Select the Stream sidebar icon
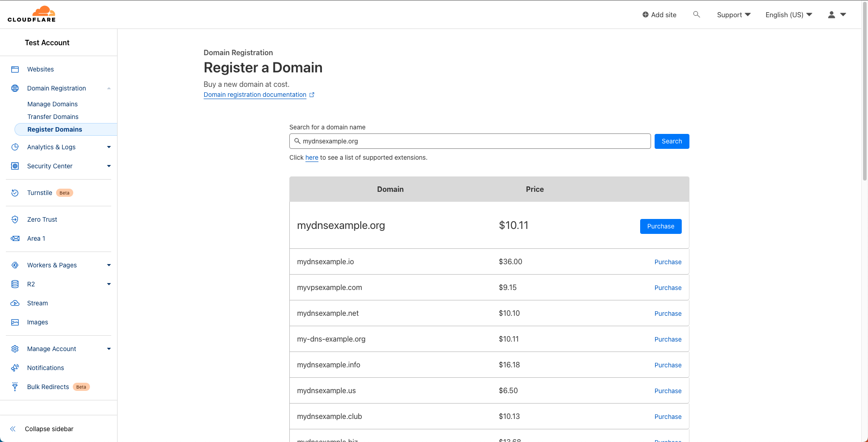This screenshot has height=442, width=868. click(15, 303)
